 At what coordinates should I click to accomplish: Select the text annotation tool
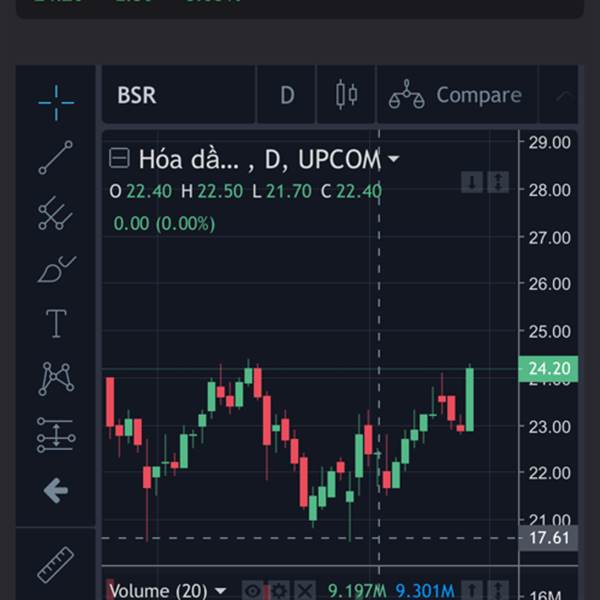pos(56,324)
